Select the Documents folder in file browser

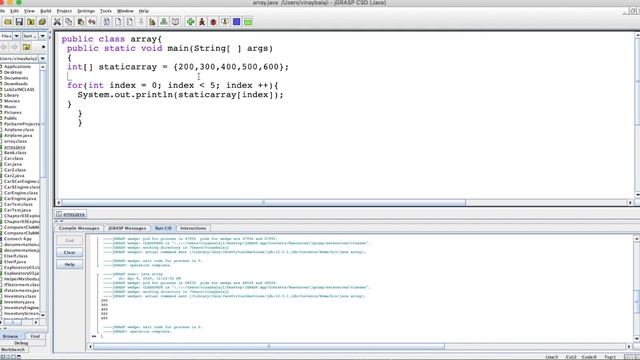pyautogui.click(x=16, y=78)
